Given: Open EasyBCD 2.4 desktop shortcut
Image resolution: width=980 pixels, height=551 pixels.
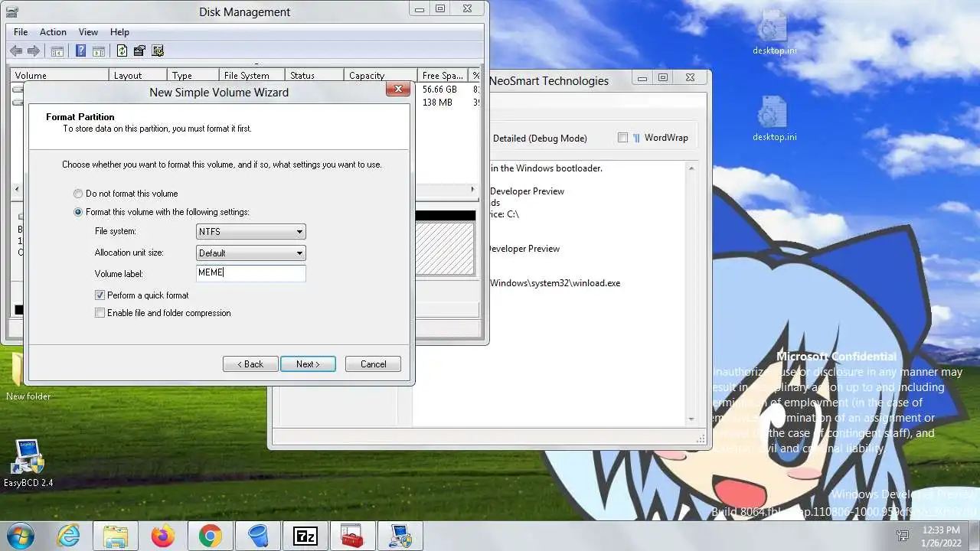Looking at the screenshot, I should [28, 464].
